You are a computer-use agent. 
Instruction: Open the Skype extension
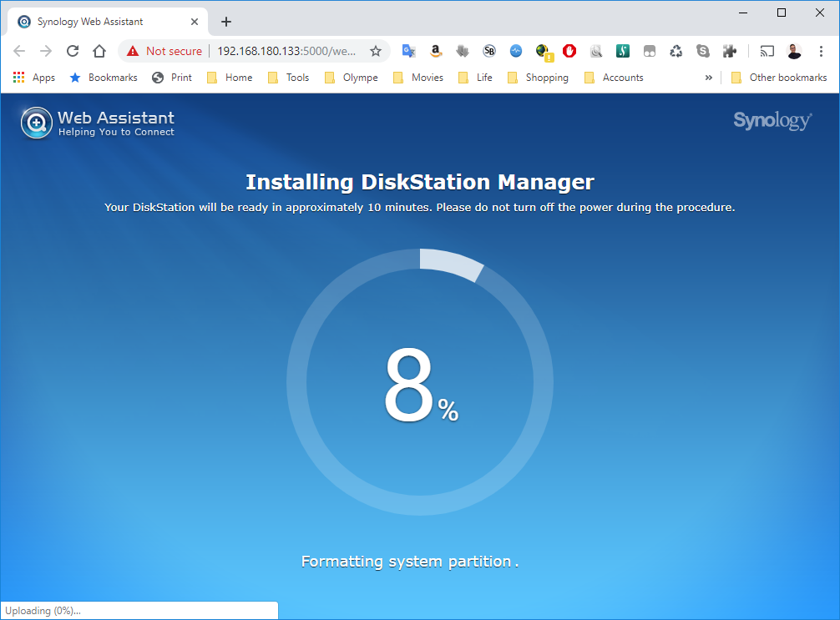tap(703, 51)
